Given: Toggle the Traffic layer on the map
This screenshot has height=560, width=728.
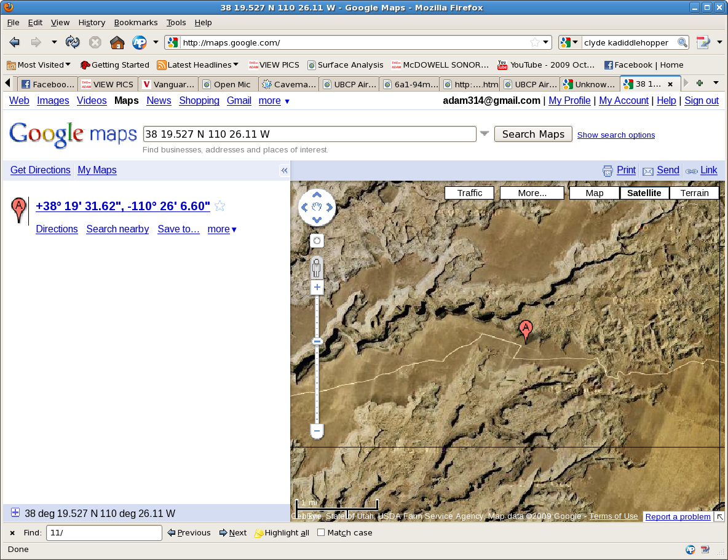Looking at the screenshot, I should click(x=469, y=193).
